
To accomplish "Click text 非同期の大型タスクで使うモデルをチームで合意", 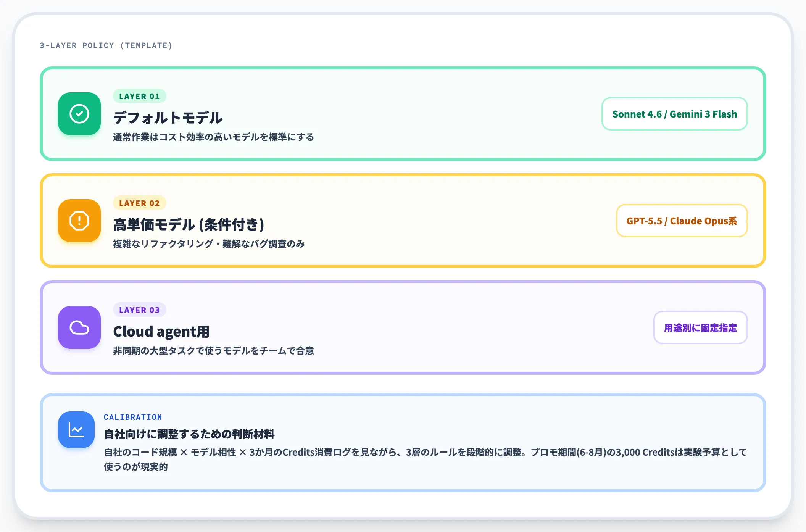I will 213,351.
